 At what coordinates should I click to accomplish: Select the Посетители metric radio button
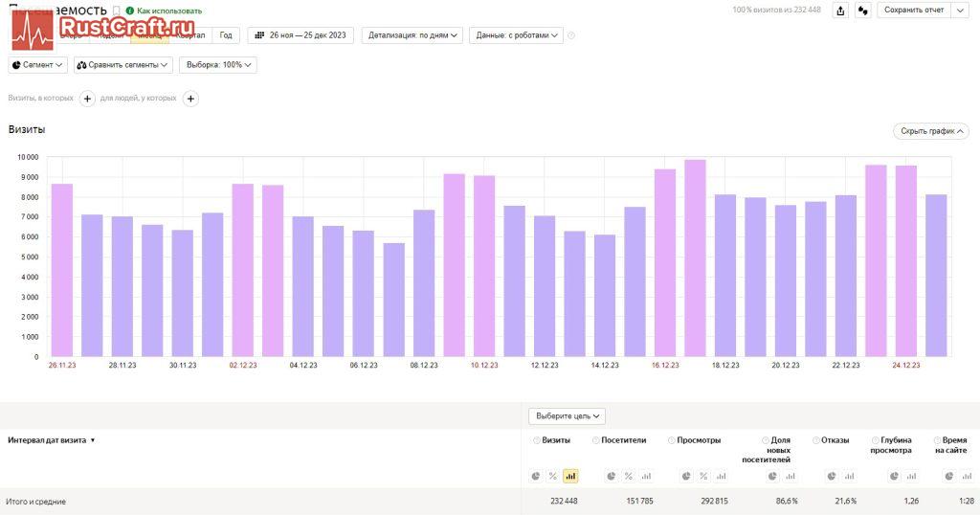click(x=596, y=440)
